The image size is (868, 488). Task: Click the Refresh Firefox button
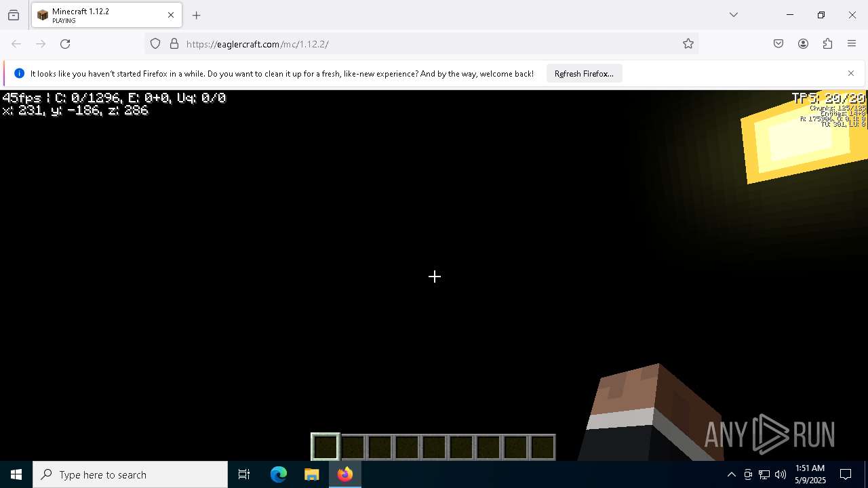click(584, 74)
